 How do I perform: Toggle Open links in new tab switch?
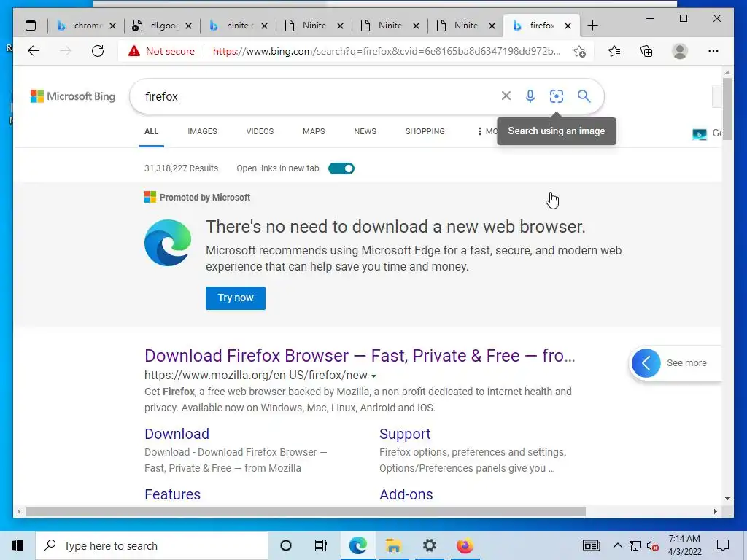coord(341,168)
